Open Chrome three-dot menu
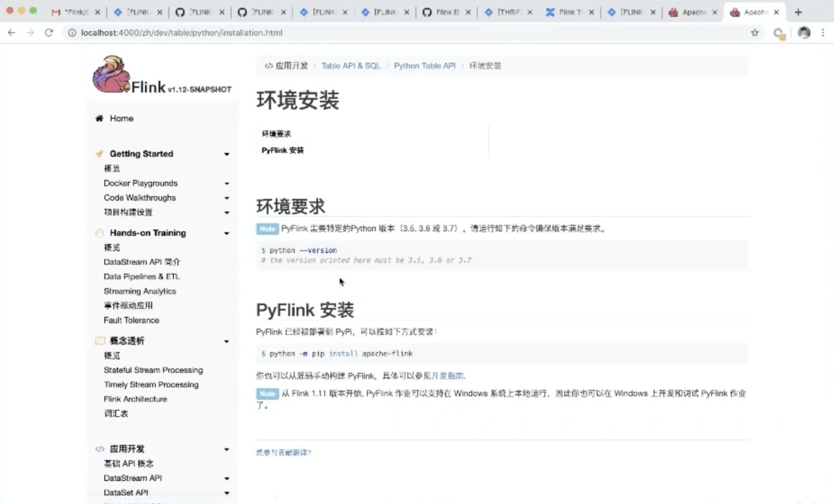This screenshot has width=834, height=504. [x=823, y=32]
